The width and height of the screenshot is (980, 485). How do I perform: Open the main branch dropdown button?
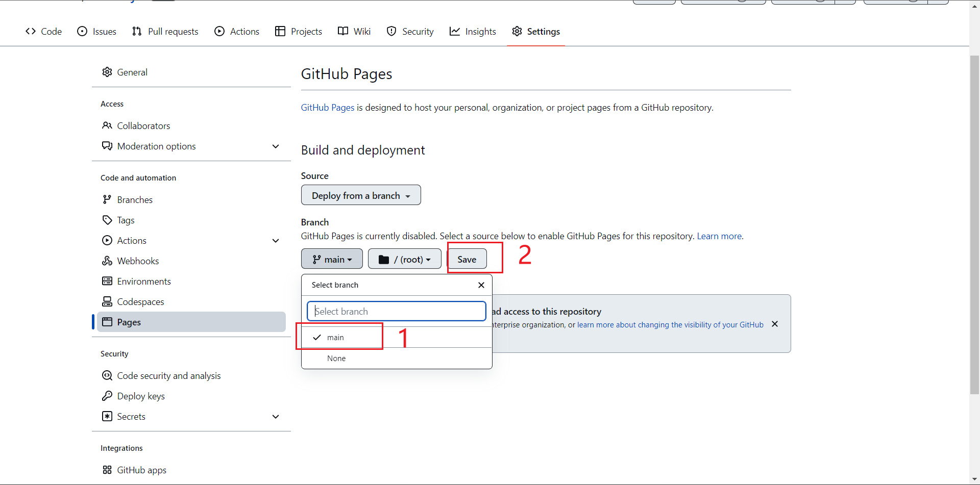[332, 259]
